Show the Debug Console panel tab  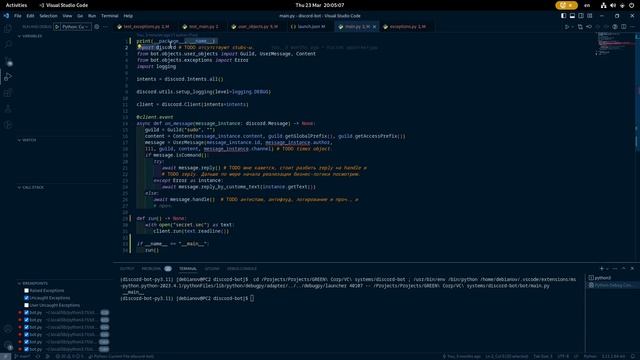[x=242, y=269]
